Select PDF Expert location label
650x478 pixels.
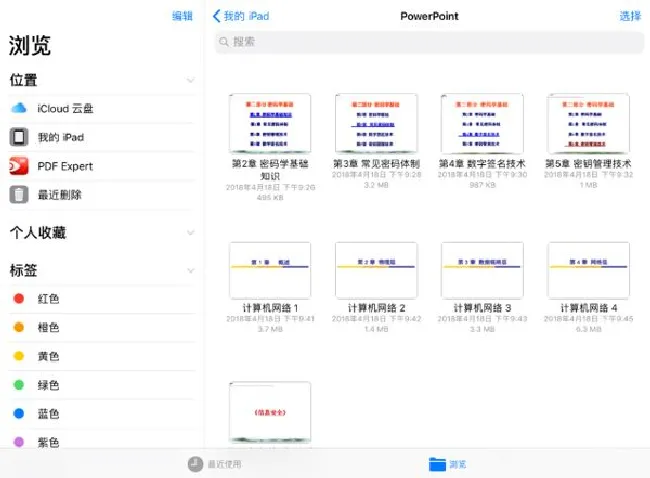pos(65,166)
